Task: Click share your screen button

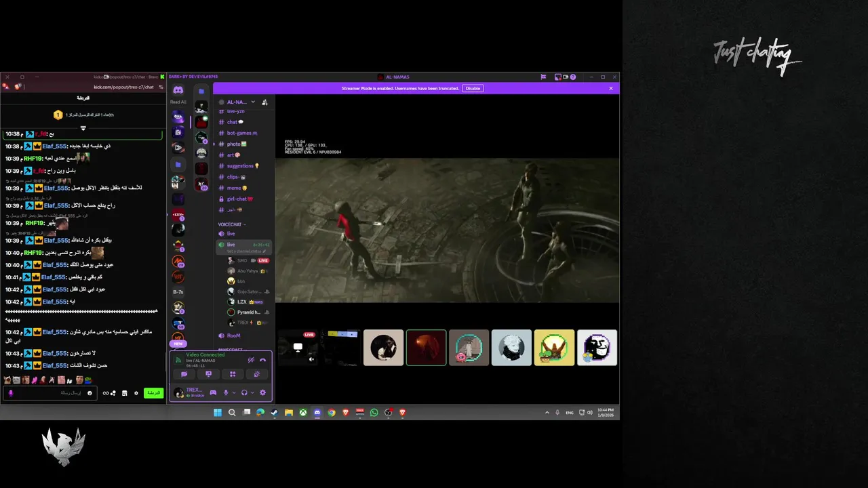Action: click(208, 374)
